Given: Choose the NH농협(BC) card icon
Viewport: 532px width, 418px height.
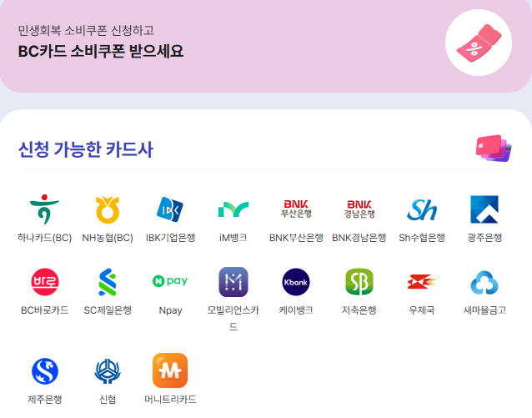Looking at the screenshot, I should 108,209.
